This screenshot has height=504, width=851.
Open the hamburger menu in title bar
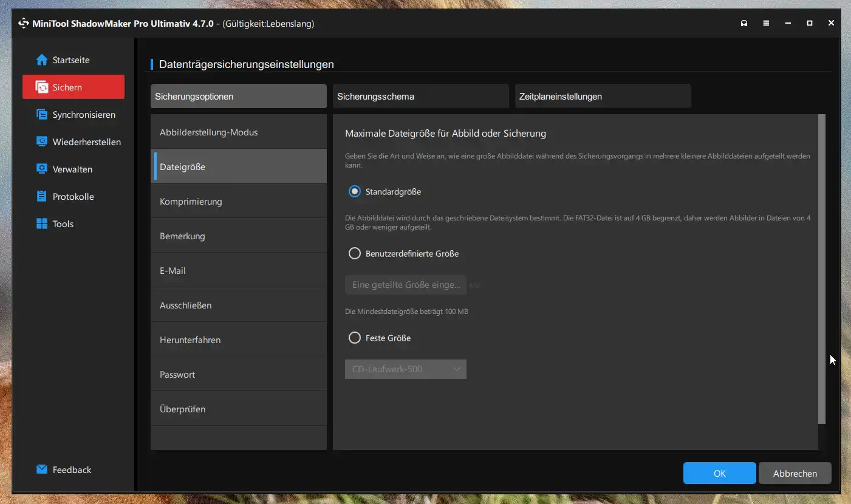point(766,24)
